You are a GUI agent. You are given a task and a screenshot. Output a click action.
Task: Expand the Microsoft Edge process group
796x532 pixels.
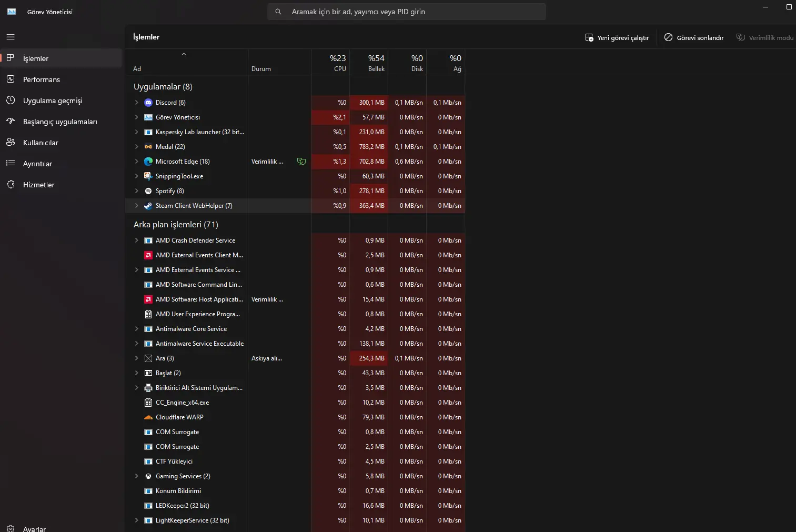pyautogui.click(x=137, y=162)
